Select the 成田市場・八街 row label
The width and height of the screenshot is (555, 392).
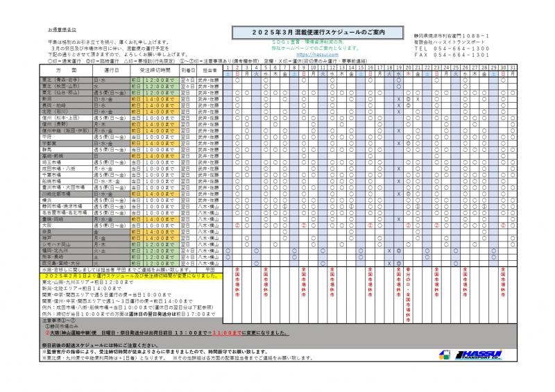(66, 169)
